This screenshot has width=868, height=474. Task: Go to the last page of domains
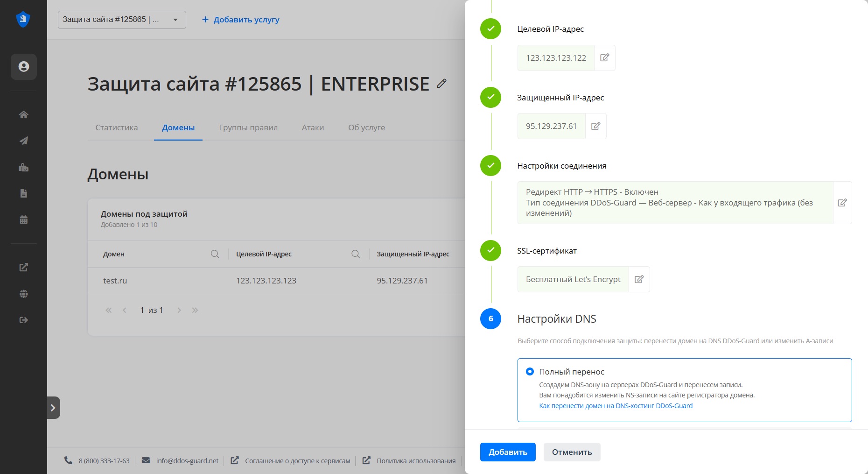[195, 310]
